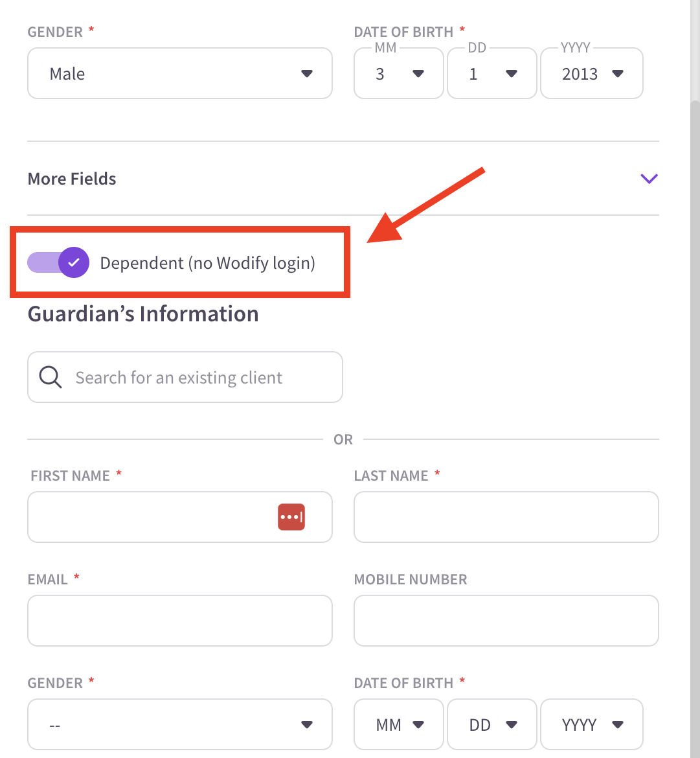The height and width of the screenshot is (758, 700).
Task: Click the search magnifier icon
Action: point(51,377)
